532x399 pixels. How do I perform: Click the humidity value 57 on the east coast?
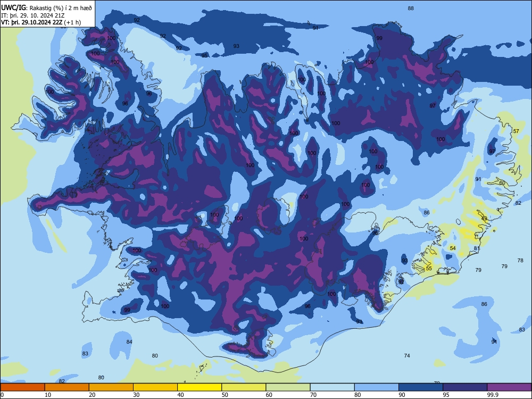click(516, 131)
